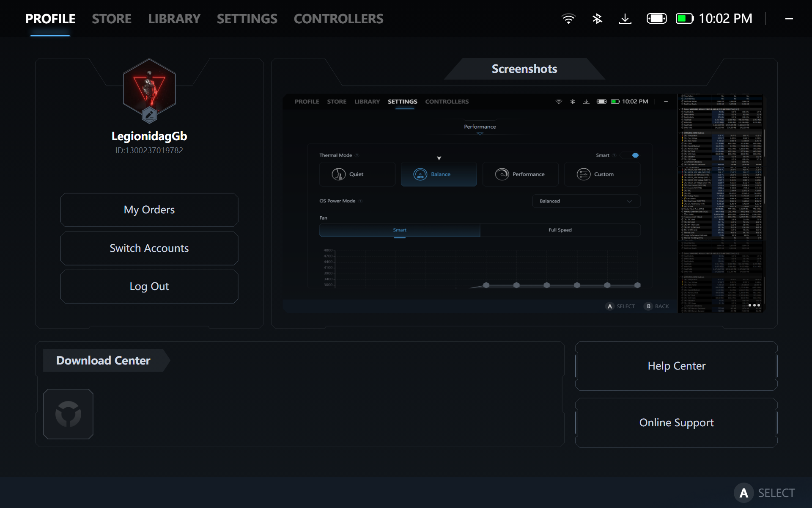Click the white battery icon
The width and height of the screenshot is (812, 508).
click(x=657, y=19)
